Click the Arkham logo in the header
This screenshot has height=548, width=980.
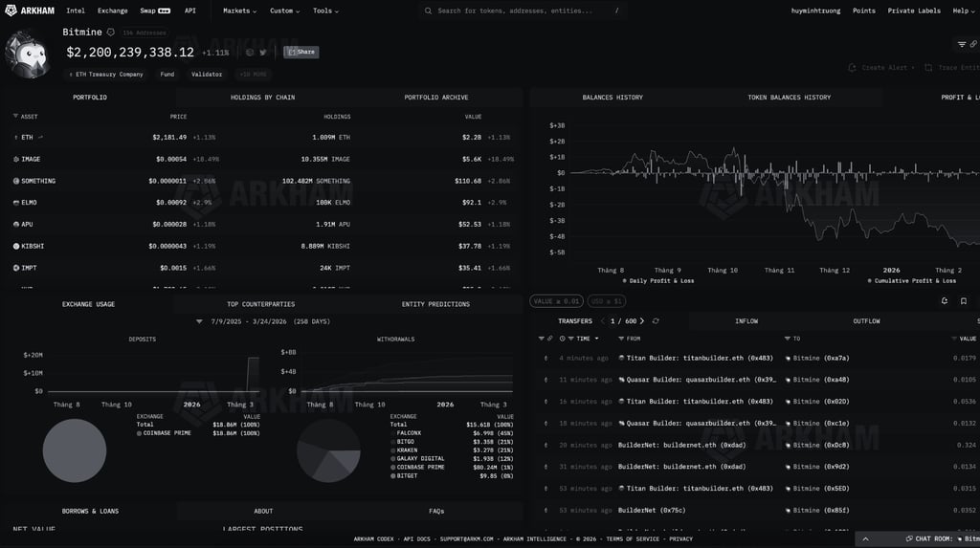[30, 11]
